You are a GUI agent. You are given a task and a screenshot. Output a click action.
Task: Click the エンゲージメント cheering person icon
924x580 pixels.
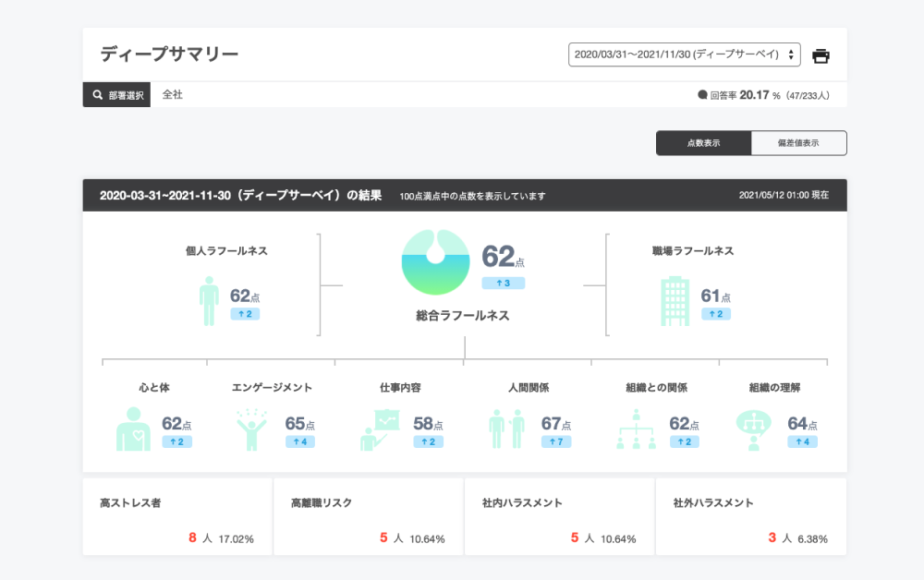point(251,429)
